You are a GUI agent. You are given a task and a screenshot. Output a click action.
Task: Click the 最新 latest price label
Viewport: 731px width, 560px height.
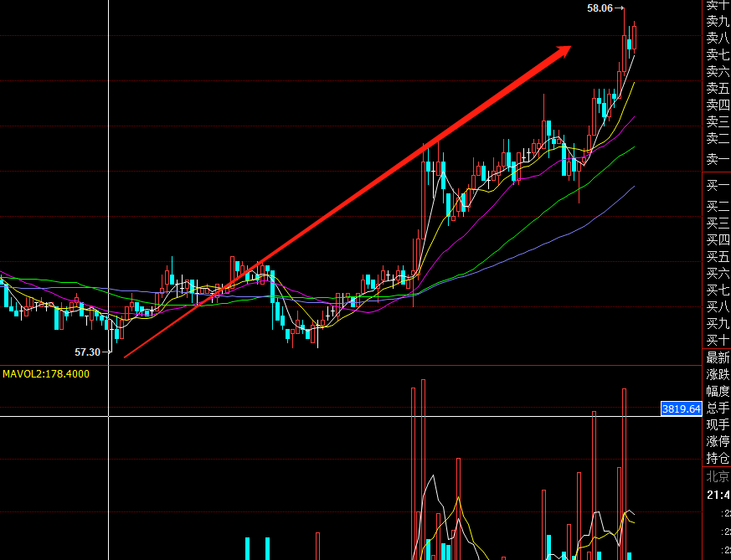[x=718, y=357]
